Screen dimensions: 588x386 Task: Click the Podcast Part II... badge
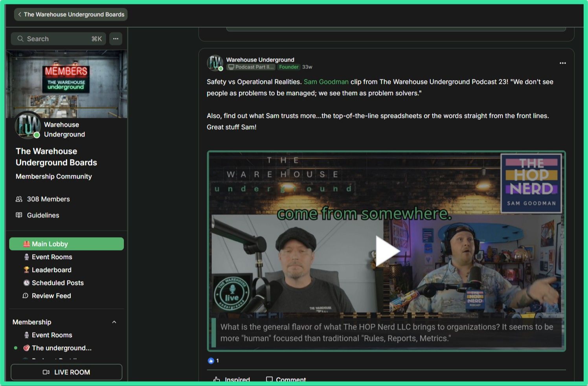251,67
